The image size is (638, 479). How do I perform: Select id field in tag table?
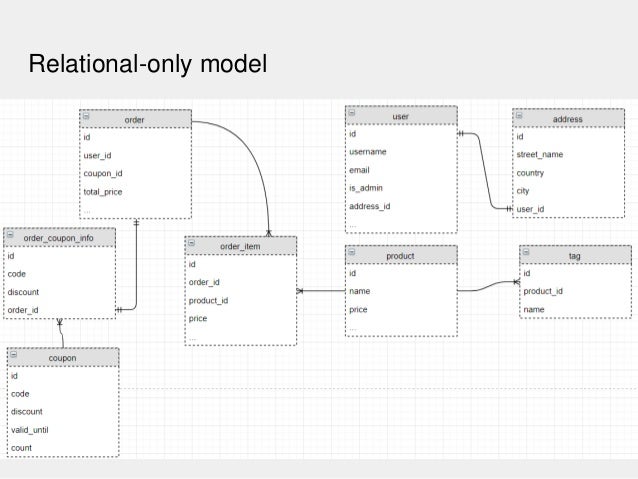[575, 273]
